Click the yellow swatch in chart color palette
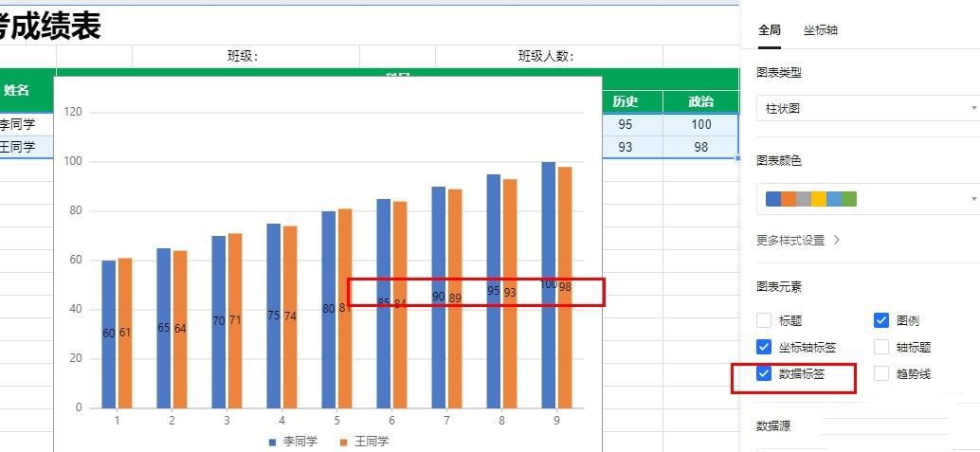This screenshot has width=980, height=452. click(819, 199)
